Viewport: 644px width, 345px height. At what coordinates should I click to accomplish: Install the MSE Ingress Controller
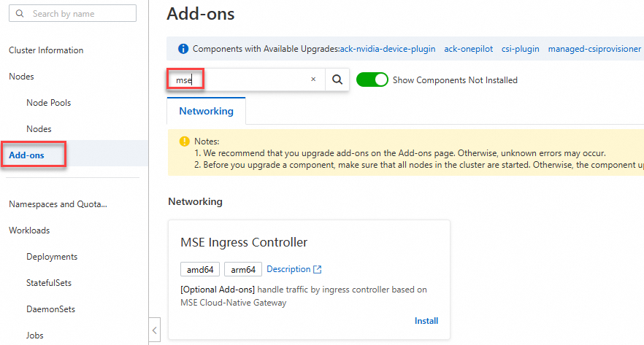tap(426, 321)
